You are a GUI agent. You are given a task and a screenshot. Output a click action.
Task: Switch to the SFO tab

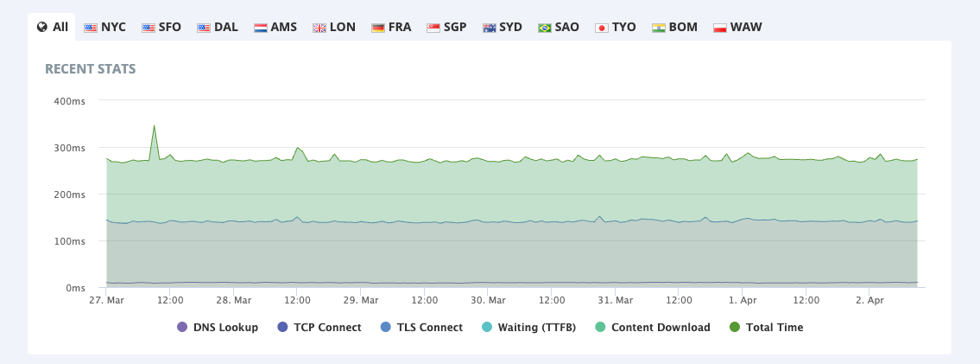(x=161, y=27)
